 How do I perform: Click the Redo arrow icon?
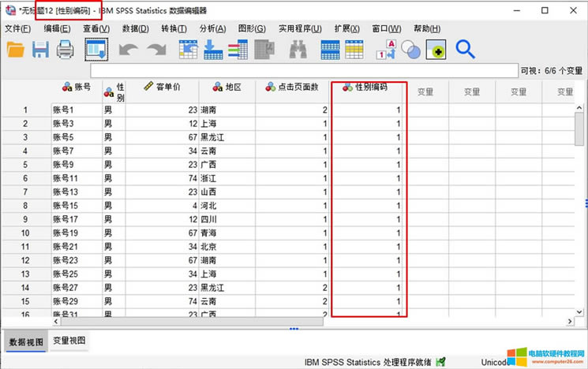pyautogui.click(x=156, y=50)
